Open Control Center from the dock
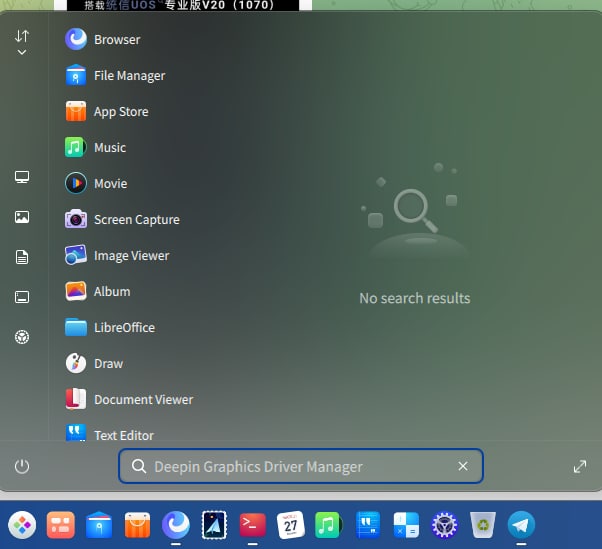The image size is (602, 549). (x=445, y=525)
